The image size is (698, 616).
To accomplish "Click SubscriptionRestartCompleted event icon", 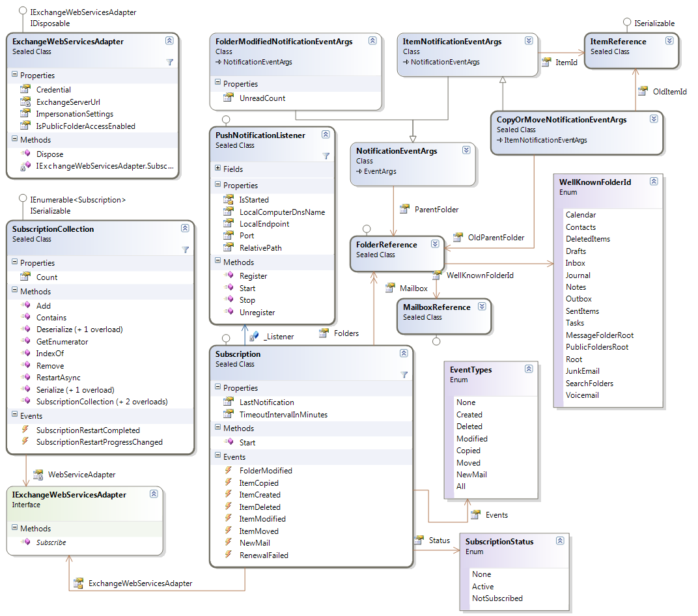I will click(25, 430).
